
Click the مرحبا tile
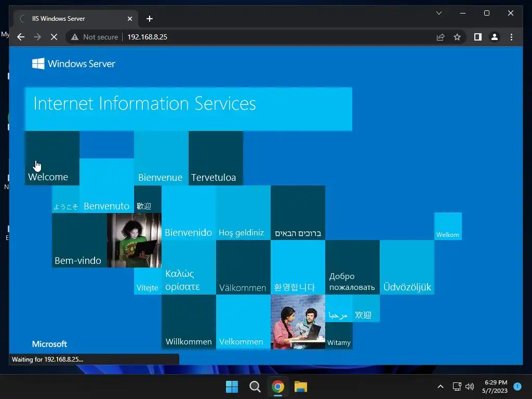click(x=339, y=309)
